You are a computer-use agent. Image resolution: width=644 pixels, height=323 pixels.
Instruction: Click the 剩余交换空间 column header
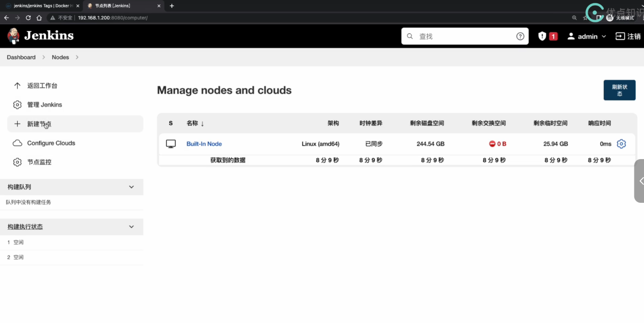(489, 123)
